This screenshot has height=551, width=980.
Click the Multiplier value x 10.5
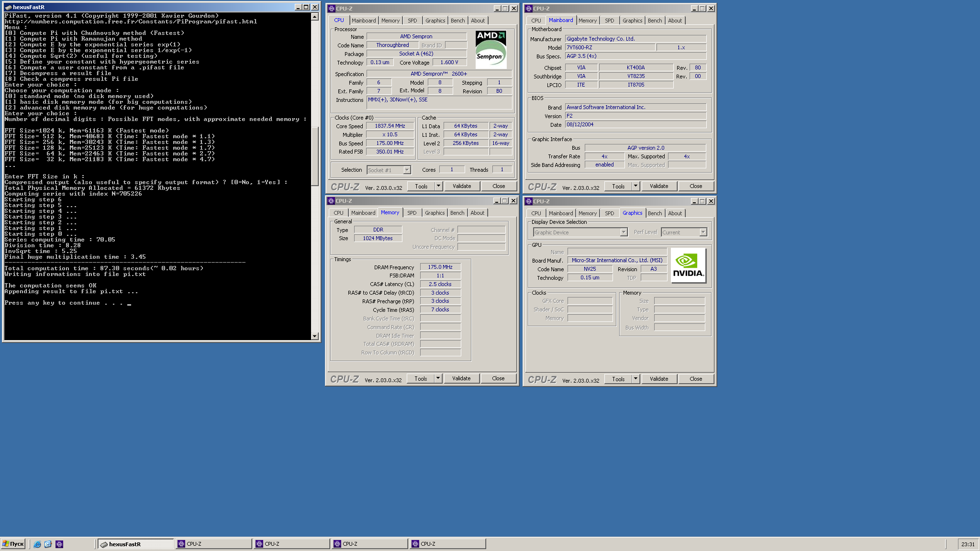[390, 135]
